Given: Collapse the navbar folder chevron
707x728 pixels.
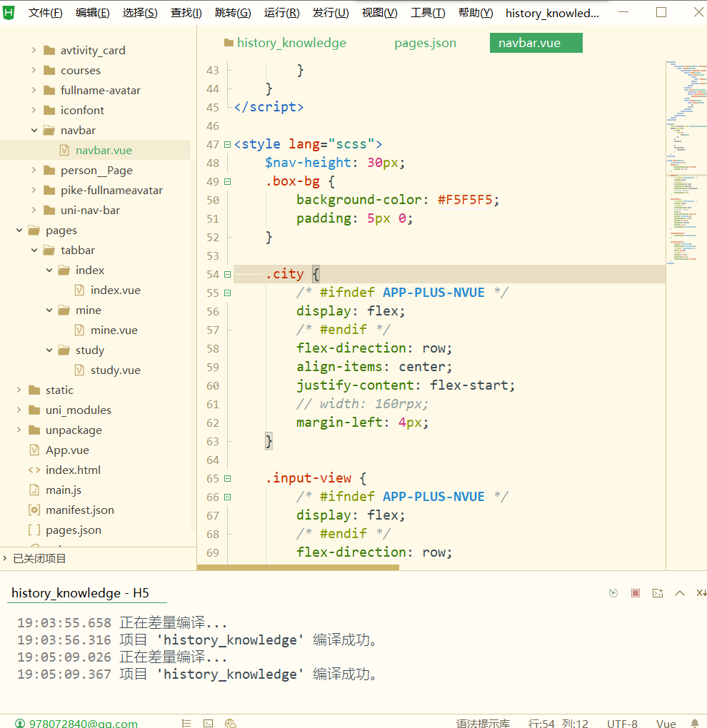Looking at the screenshot, I should (34, 130).
